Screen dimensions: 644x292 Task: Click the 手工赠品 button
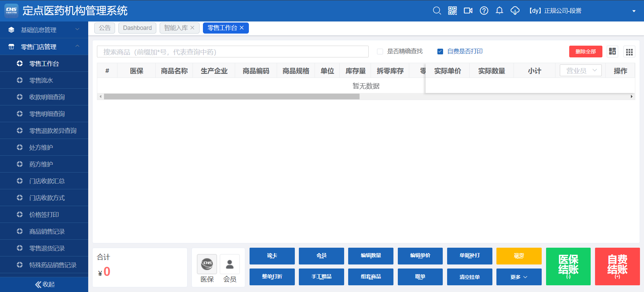pos(321,277)
